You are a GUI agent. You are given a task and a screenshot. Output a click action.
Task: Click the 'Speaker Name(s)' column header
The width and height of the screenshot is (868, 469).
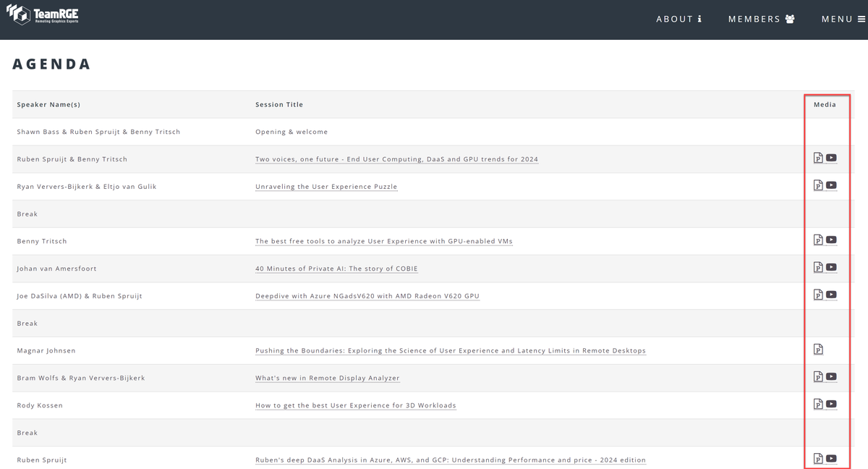point(48,104)
